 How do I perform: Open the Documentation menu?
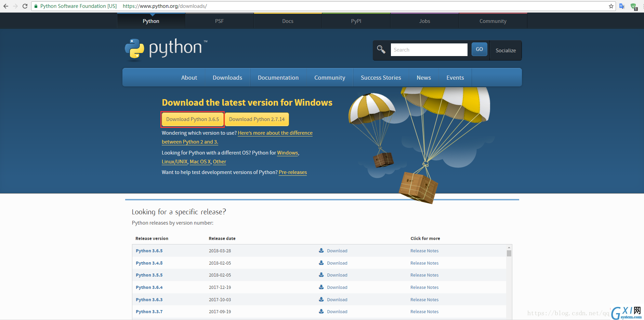pos(278,78)
